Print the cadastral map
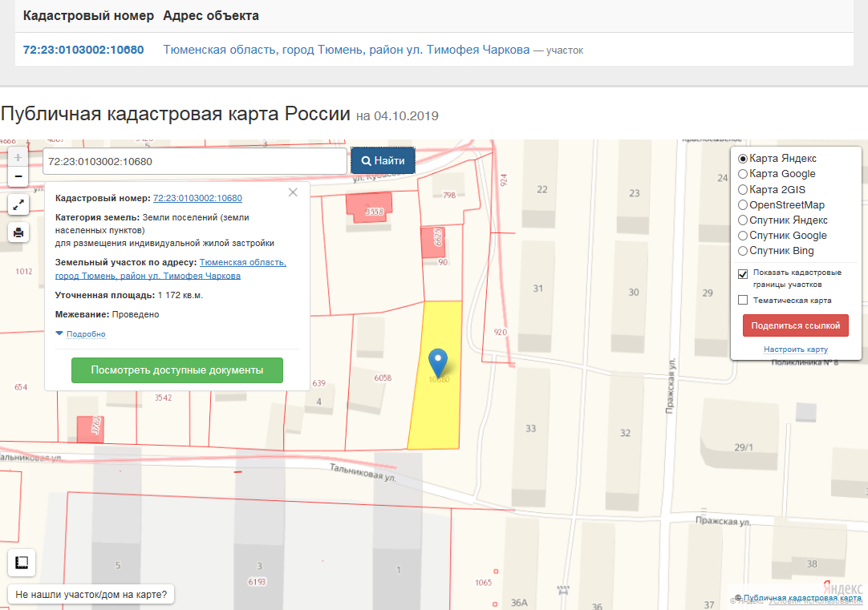The image size is (868, 610). point(18,232)
